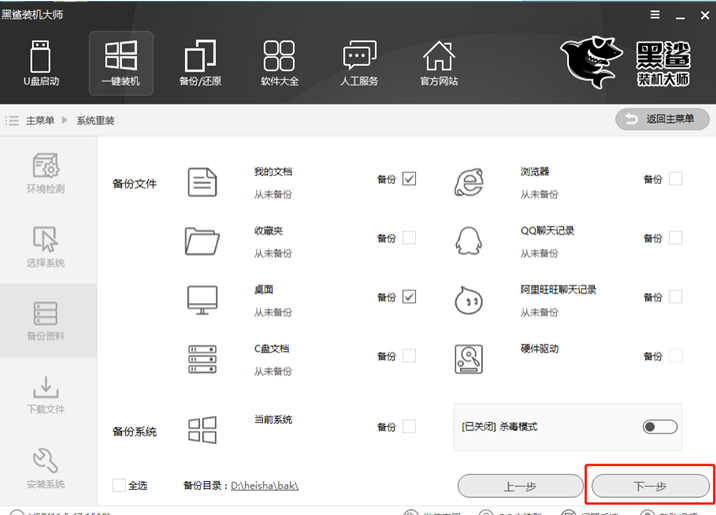
Task: Click 阿里旺旺聊天记录 label text
Action: pos(558,289)
